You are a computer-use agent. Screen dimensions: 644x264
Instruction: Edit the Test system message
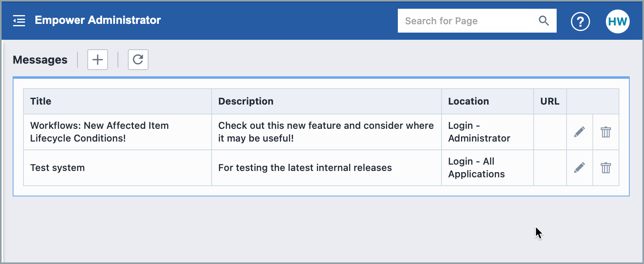click(579, 168)
